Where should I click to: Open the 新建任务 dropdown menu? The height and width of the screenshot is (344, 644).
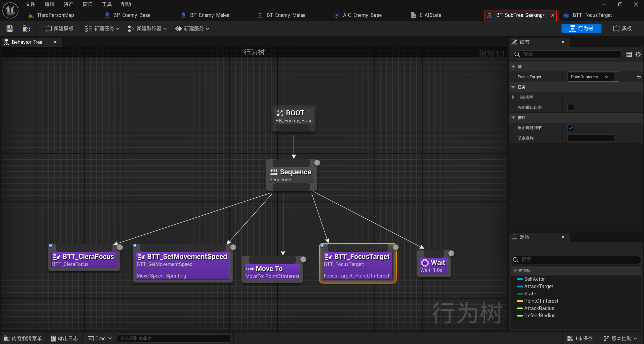pyautogui.click(x=102, y=29)
